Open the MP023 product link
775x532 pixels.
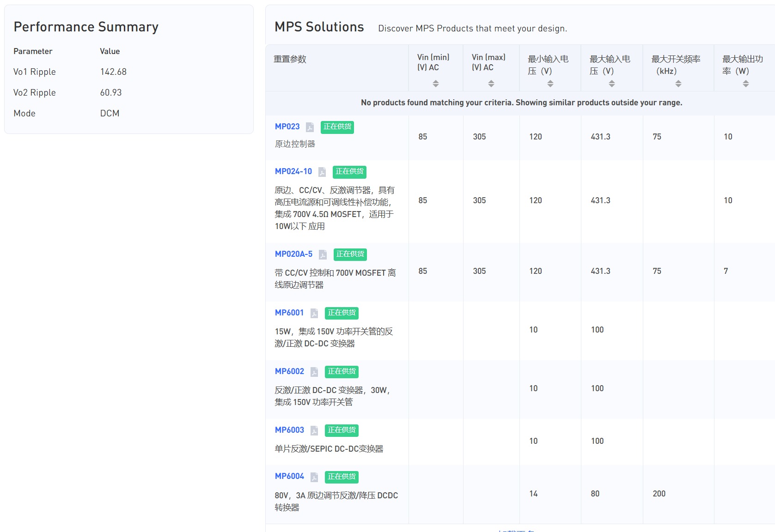(287, 127)
